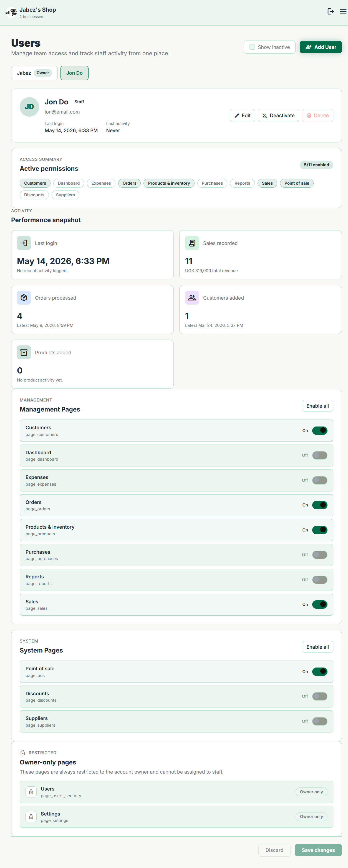Click the 5/11 enabled badge
The image size is (348, 868).
(x=316, y=165)
